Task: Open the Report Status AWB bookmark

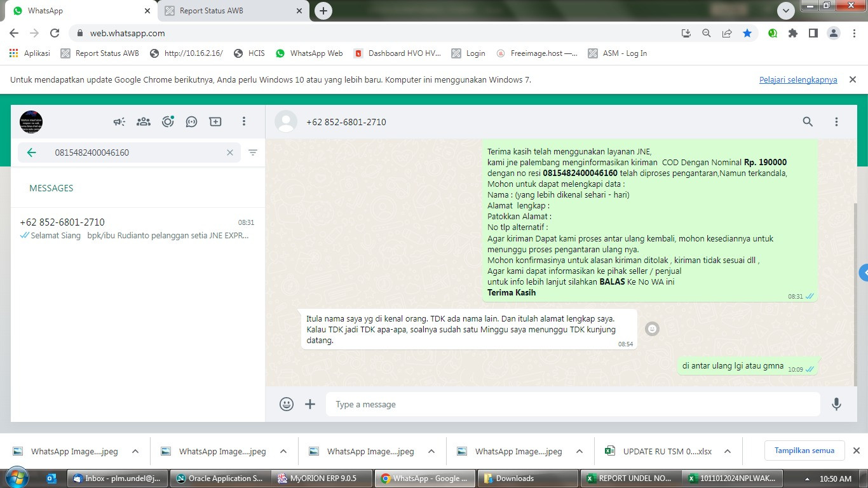Action: pyautogui.click(x=100, y=53)
